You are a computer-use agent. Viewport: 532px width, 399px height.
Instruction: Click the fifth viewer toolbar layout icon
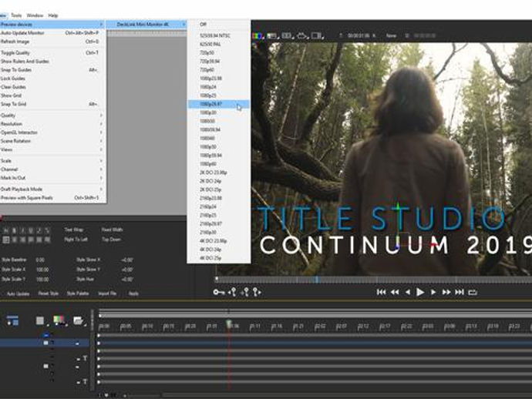click(317, 35)
